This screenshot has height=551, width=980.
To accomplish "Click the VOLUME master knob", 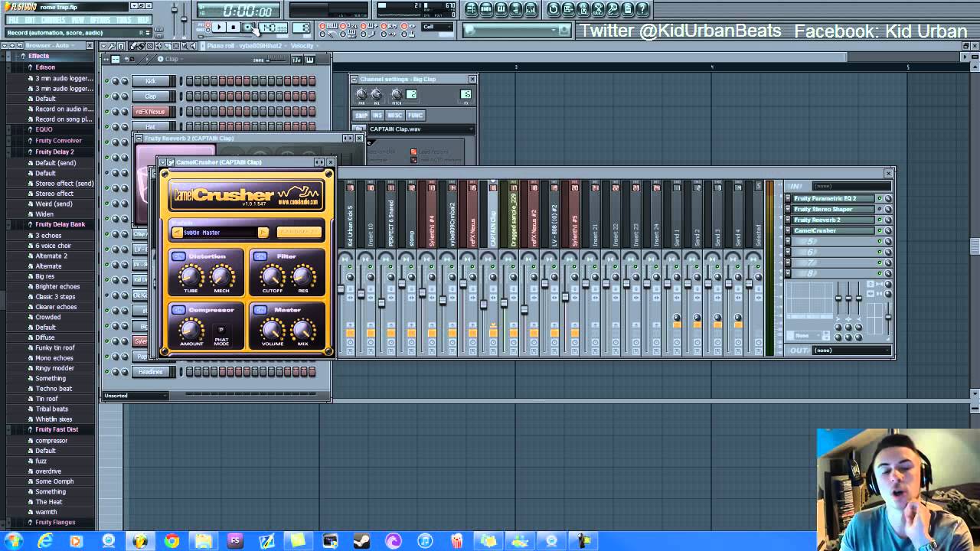I will (272, 330).
